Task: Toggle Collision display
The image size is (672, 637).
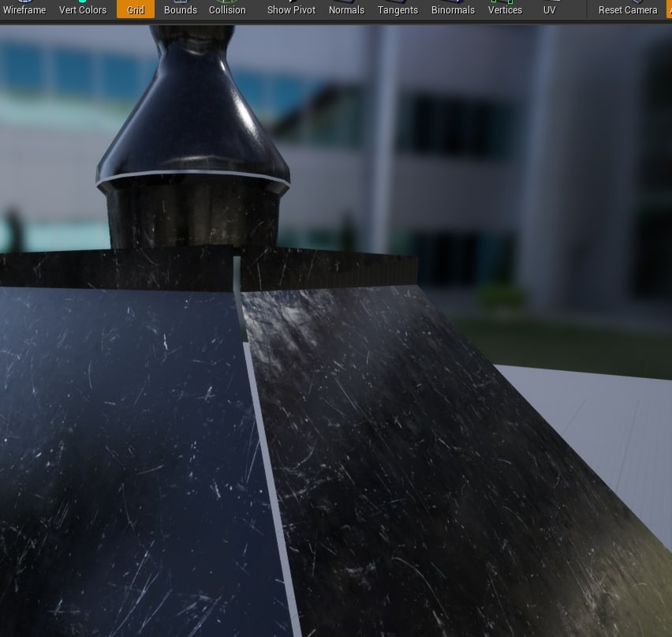Action: click(227, 9)
